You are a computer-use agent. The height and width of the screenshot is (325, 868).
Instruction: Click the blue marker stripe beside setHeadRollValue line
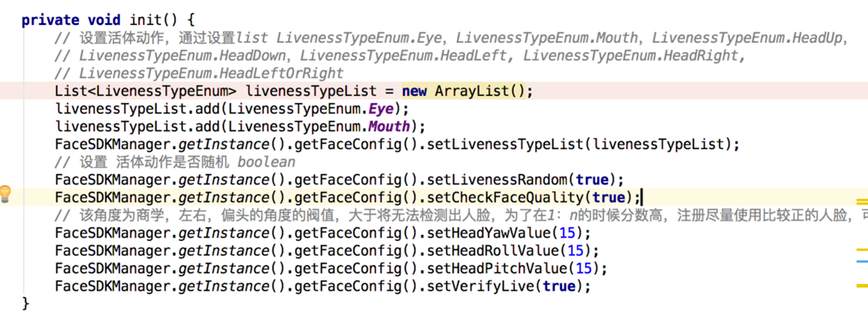point(862,262)
